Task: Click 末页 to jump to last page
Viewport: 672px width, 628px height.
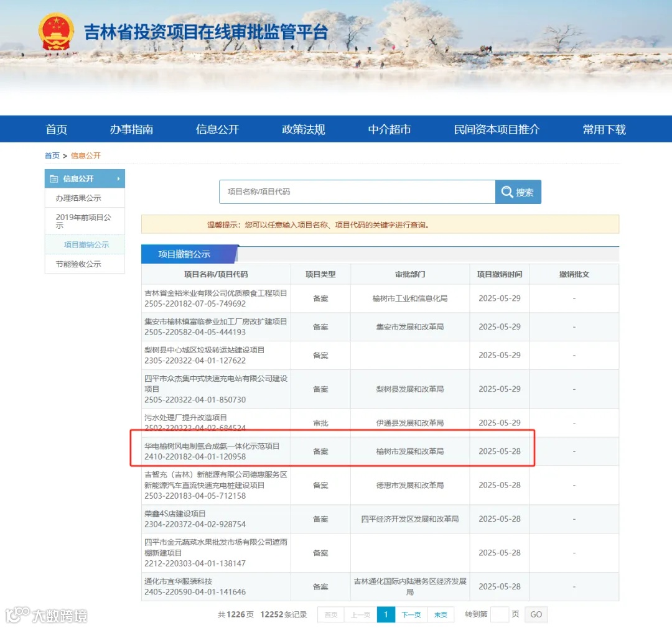Action: coord(441,614)
